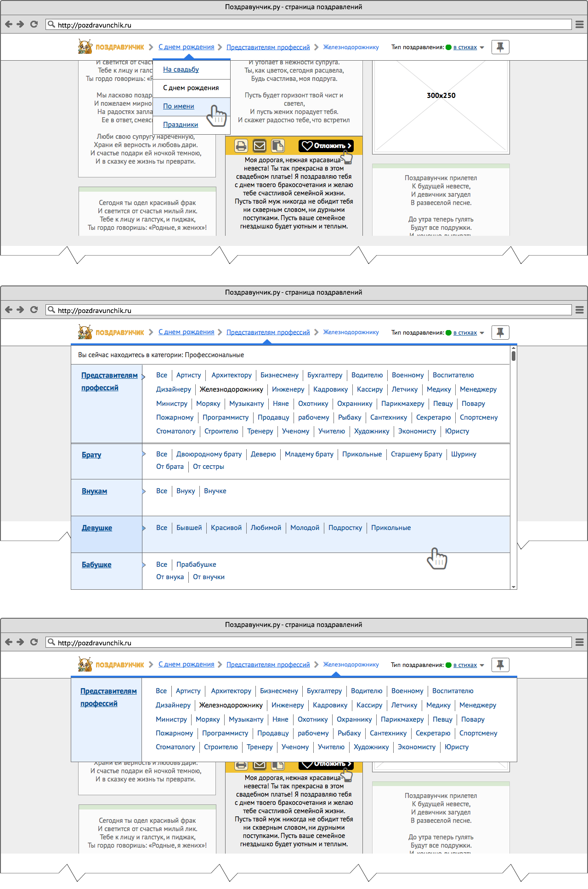
Task: Click 'Стоматологу' in the middle mockup professions list
Action: point(176,431)
